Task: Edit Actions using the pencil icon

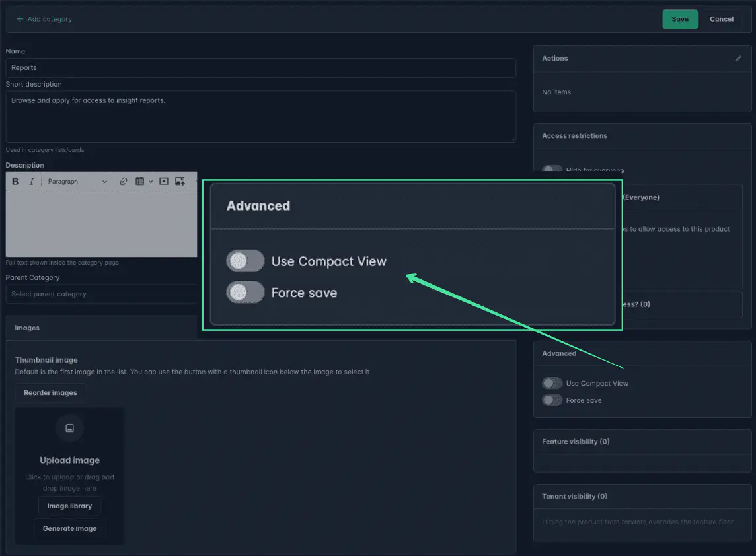Action: pos(738,58)
